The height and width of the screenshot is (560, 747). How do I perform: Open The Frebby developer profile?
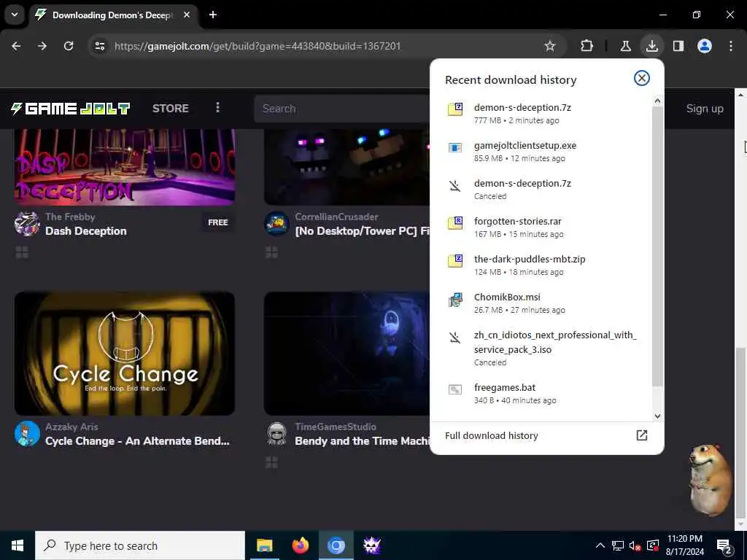[x=70, y=217]
